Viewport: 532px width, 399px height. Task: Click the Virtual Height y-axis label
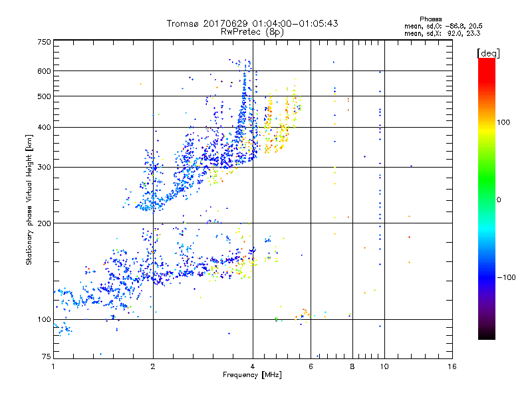click(x=29, y=199)
